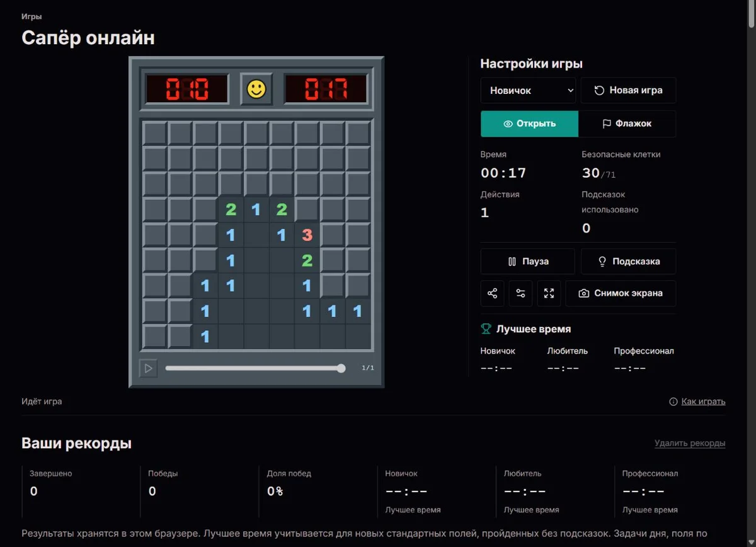This screenshot has height=547, width=756.
Task: Go to the Игры breadcrumb
Action: 31,17
